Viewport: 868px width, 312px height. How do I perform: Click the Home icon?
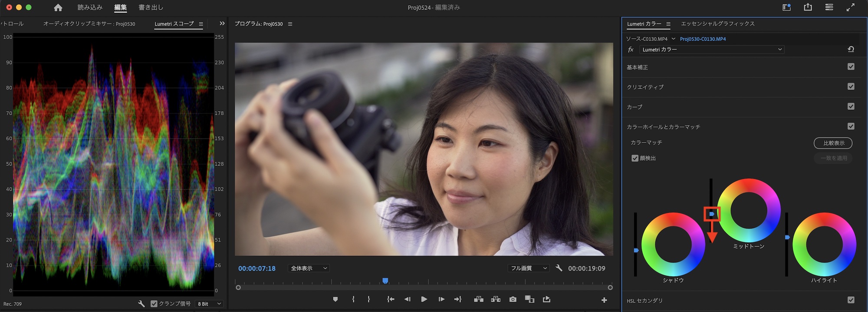point(58,8)
